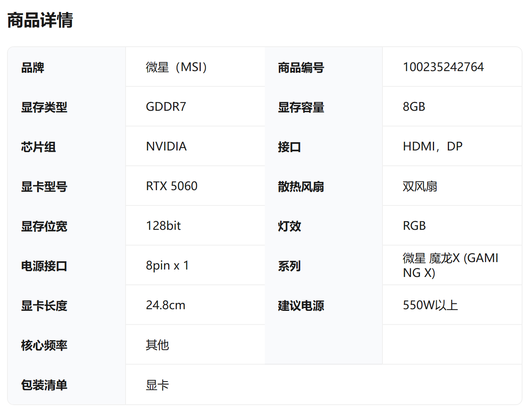Click the 包装清单 row label
Screen dimensions: 532x420
(x=44, y=385)
